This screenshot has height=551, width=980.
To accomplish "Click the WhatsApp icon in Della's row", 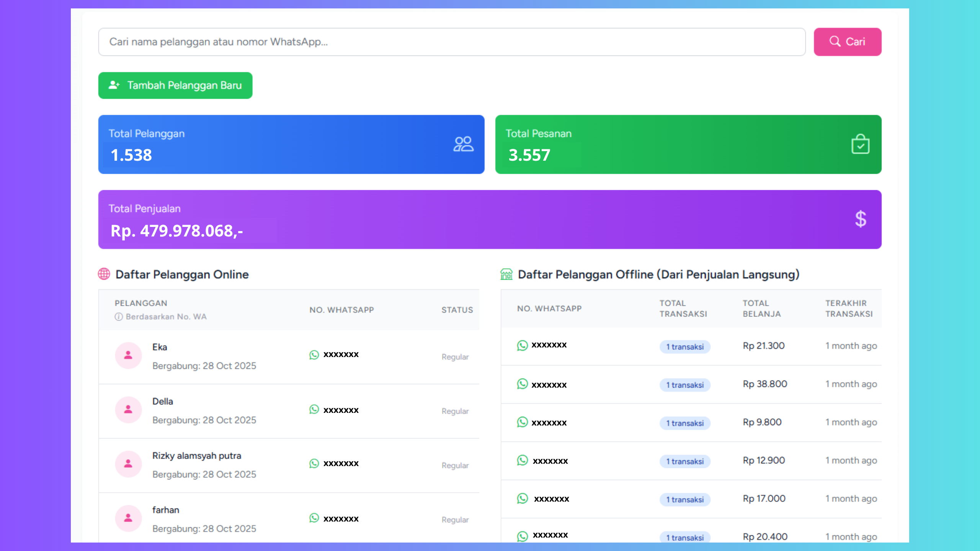I will pos(314,409).
